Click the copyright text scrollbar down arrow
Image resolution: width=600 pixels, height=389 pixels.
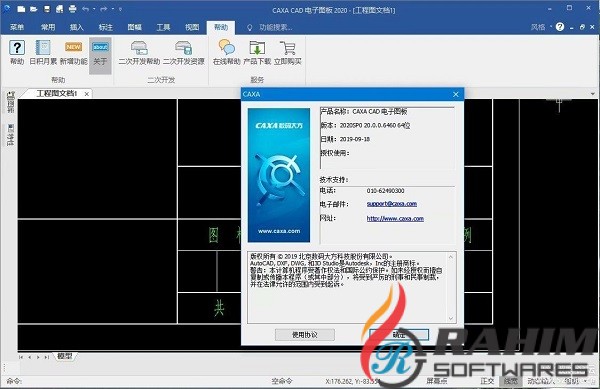pyautogui.click(x=451, y=319)
